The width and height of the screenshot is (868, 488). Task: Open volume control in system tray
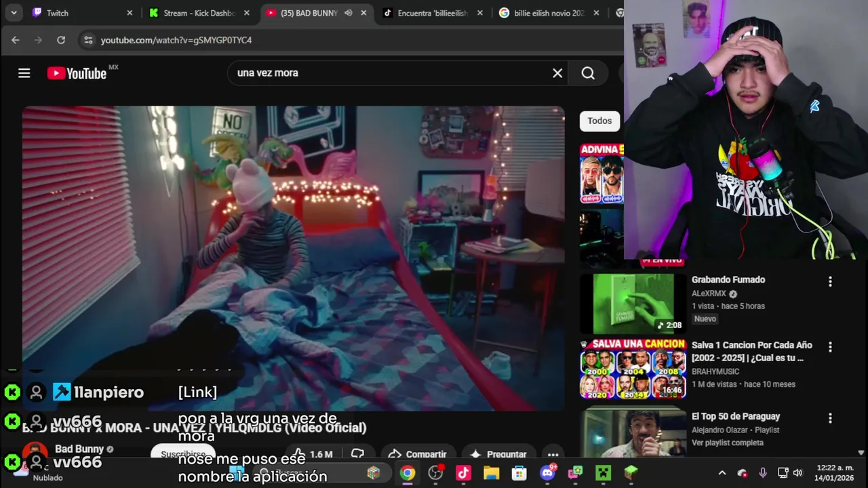[798, 473]
